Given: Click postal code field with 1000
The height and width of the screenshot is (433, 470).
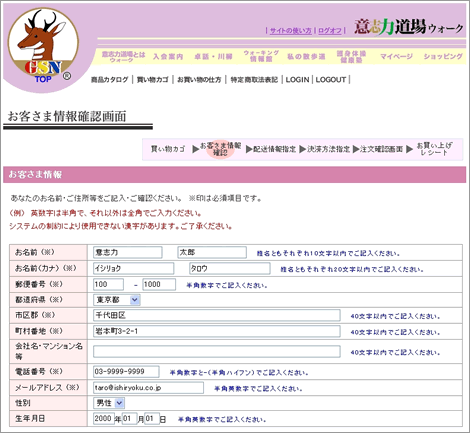Looking at the screenshot, I should click(159, 284).
